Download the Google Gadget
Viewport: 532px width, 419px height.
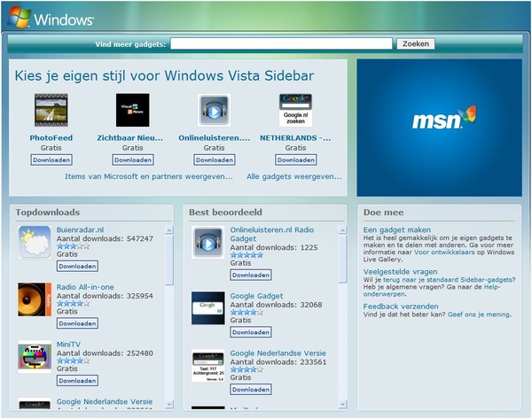tap(251, 332)
